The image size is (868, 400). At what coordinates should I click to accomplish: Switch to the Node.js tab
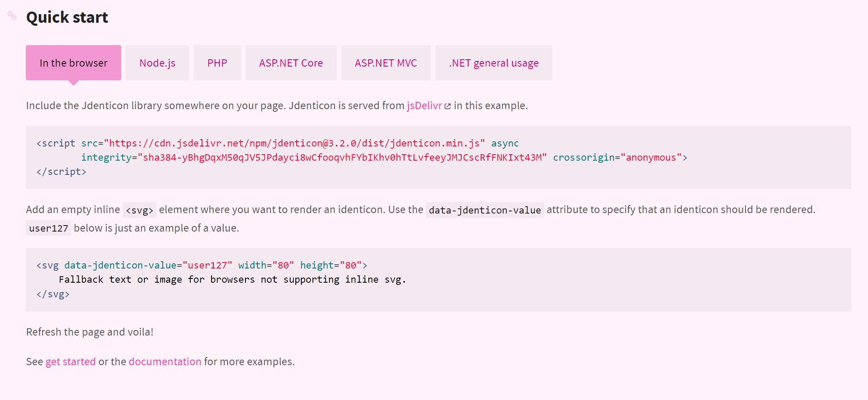[157, 63]
